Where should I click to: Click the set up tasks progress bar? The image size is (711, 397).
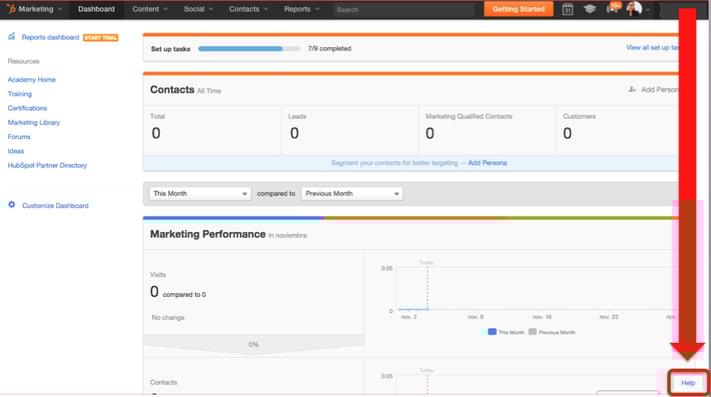click(249, 48)
